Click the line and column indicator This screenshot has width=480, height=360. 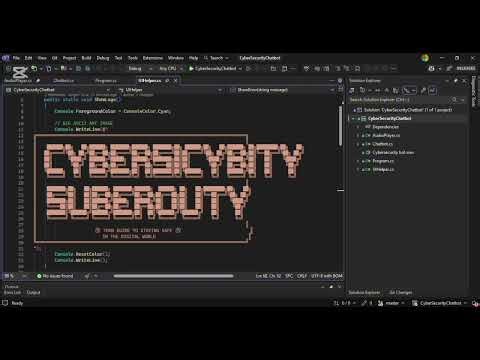pyautogui.click(x=268, y=276)
